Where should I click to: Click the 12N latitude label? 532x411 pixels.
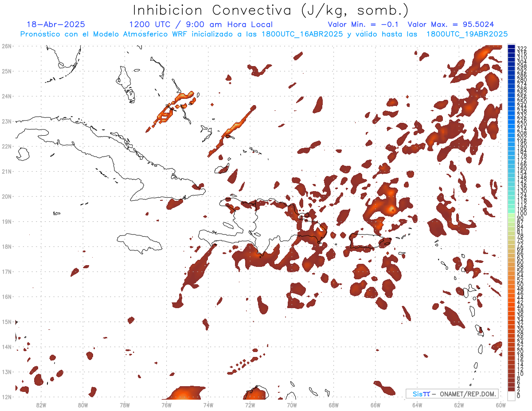click(6, 397)
